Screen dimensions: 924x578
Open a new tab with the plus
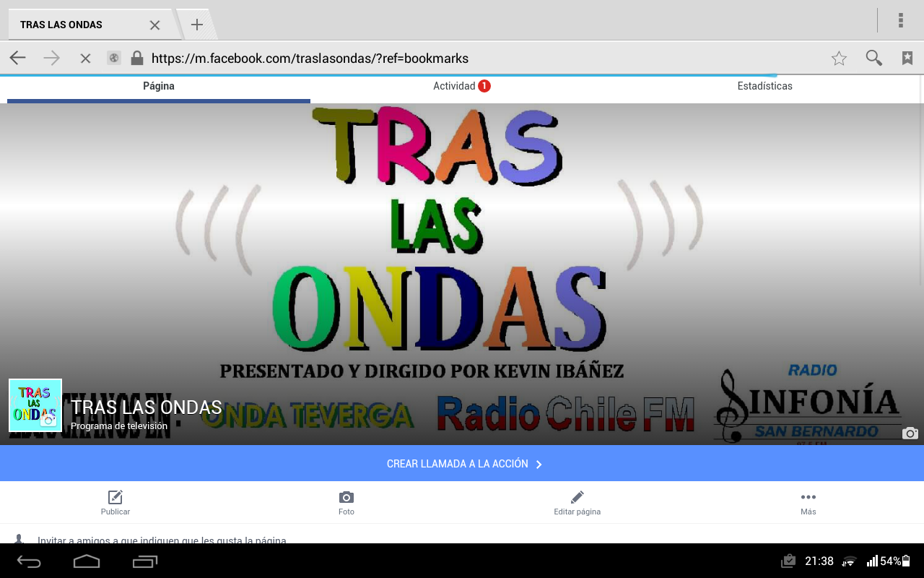[196, 25]
